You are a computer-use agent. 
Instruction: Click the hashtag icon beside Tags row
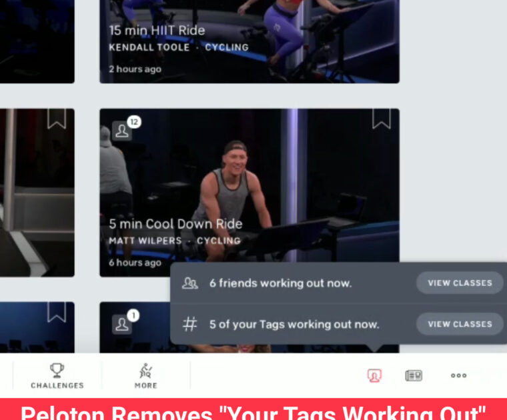[x=190, y=324]
